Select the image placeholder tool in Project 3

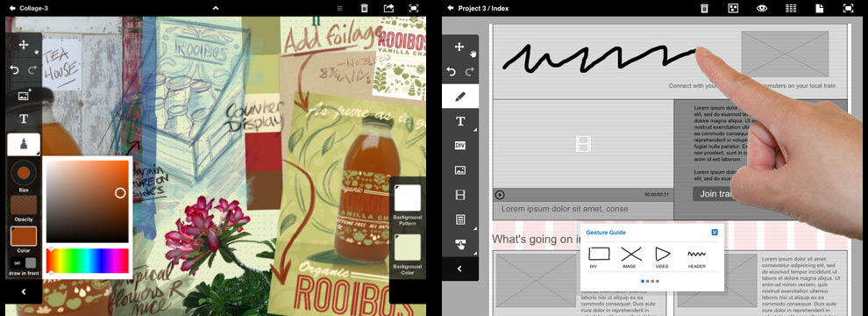click(x=460, y=170)
